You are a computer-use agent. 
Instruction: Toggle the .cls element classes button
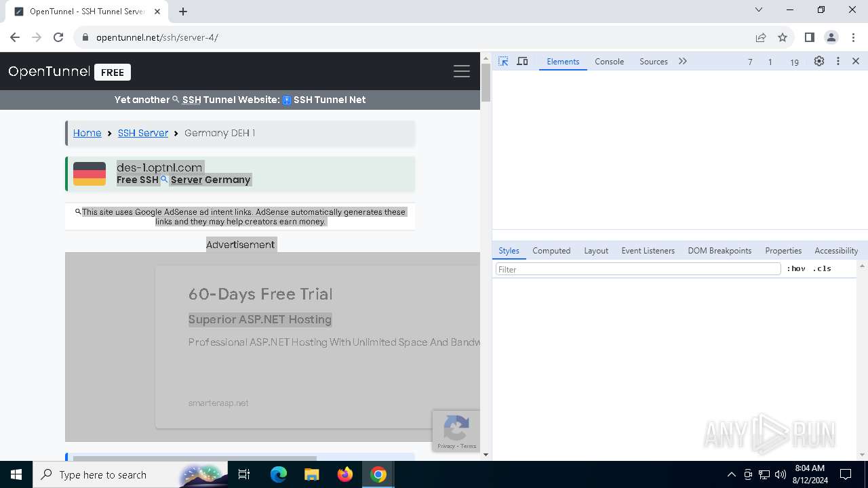[x=822, y=268]
